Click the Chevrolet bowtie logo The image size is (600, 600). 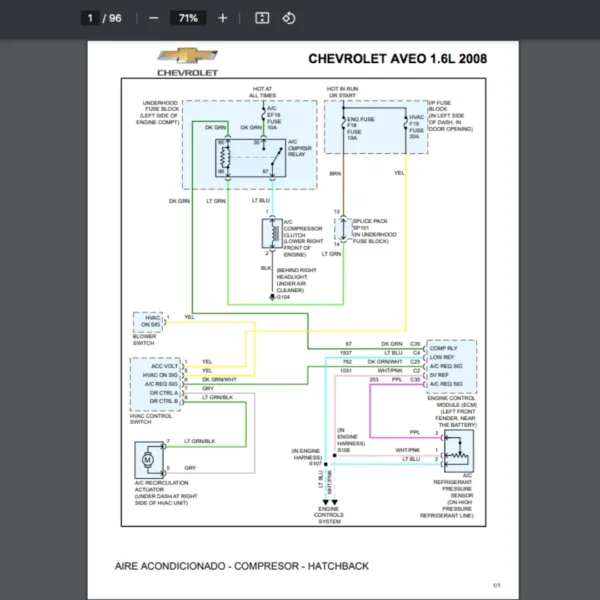tap(187, 58)
